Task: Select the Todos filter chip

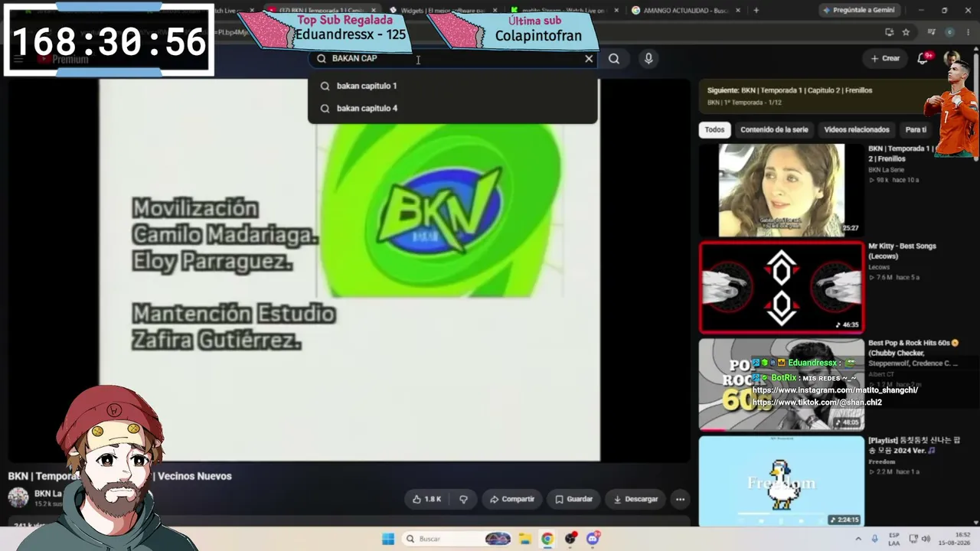Action: [714, 129]
